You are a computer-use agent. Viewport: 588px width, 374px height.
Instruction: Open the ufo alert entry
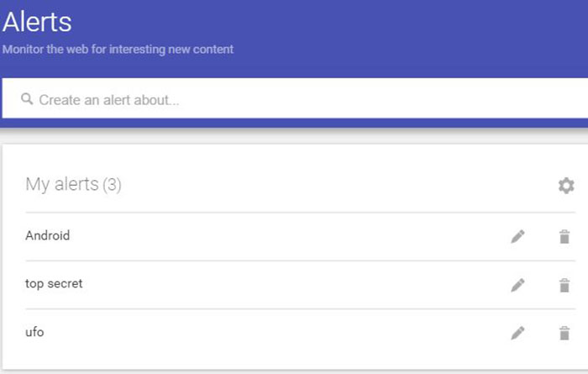[x=34, y=332]
